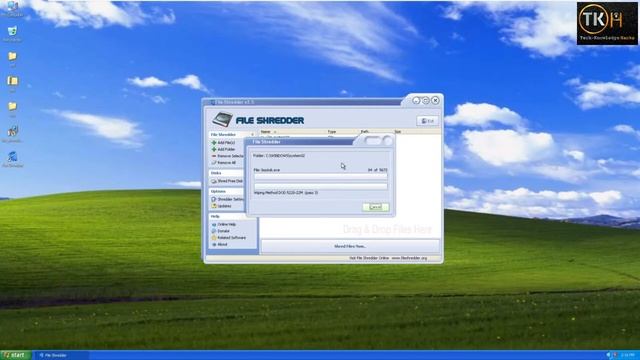Click the taskbar clock
Screen dimensions: 640x360
(628, 356)
